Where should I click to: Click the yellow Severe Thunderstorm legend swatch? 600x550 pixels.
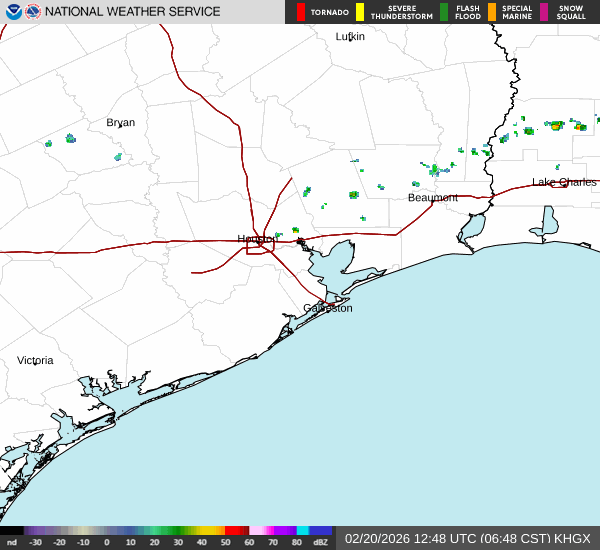pos(360,12)
